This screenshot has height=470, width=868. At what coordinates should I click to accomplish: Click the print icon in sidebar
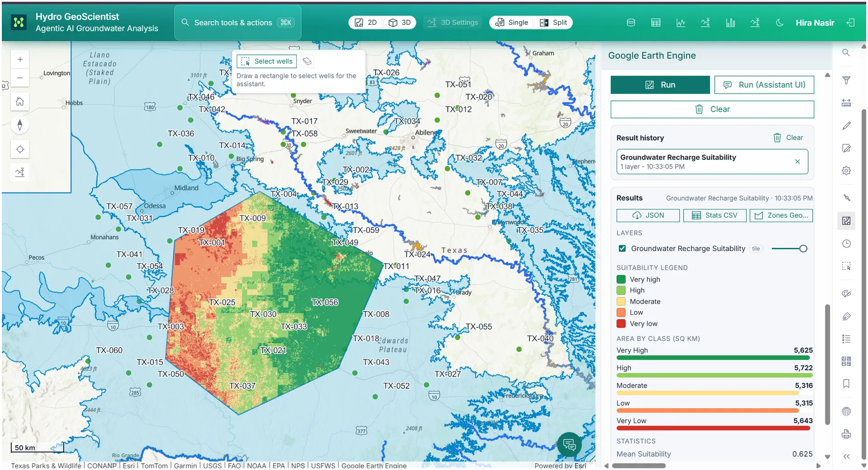tap(846, 434)
